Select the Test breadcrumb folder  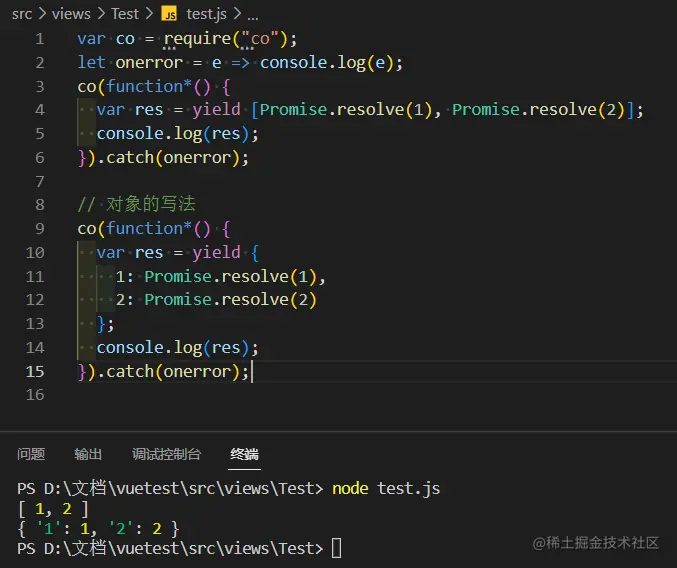coord(125,14)
